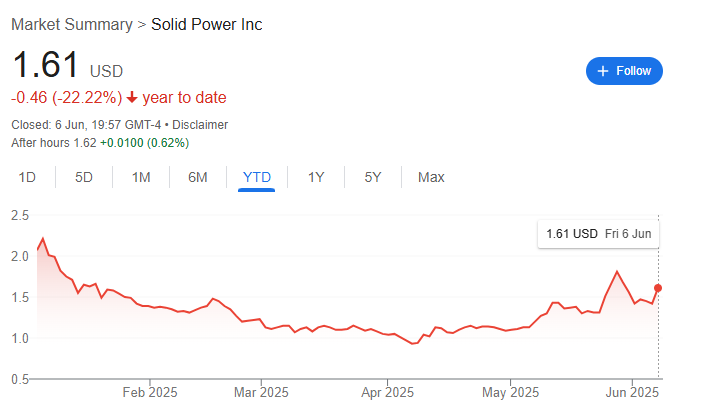Show the 1Y price chart
The height and width of the screenshot is (411, 707).
[316, 177]
